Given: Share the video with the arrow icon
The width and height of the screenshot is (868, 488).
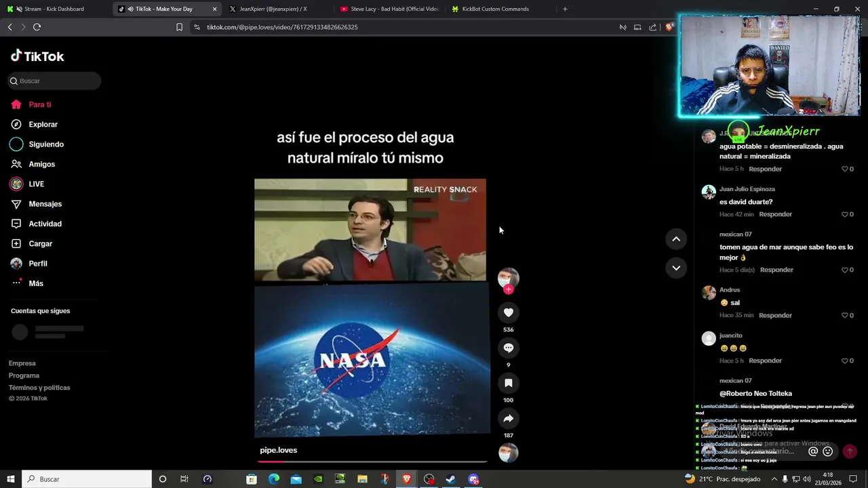Looking at the screenshot, I should click(508, 418).
